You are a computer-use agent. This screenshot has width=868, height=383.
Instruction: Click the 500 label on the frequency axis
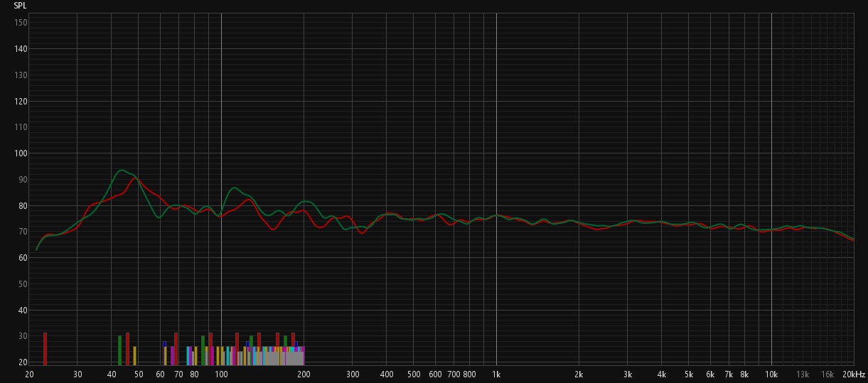414,374
